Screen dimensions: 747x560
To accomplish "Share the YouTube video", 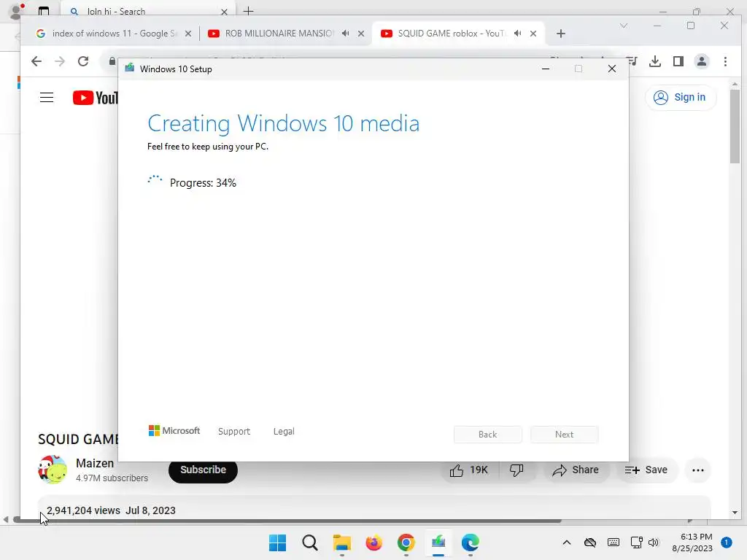I will [x=576, y=470].
